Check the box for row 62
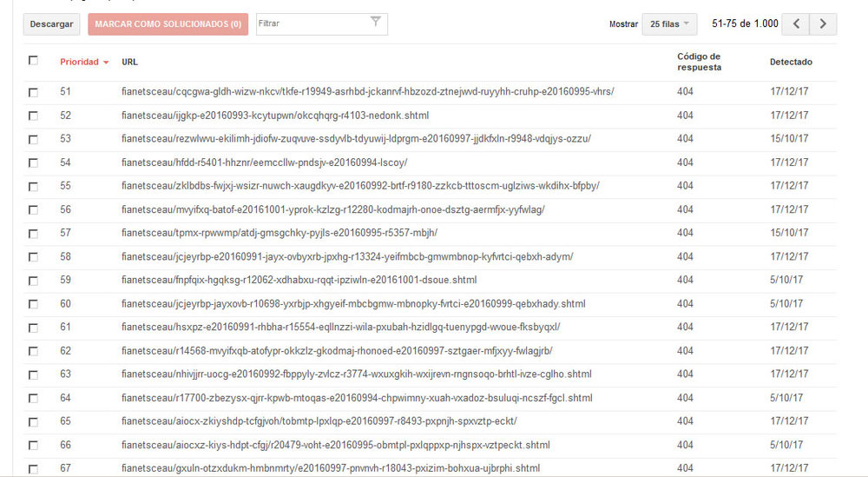868x477 pixels. [33, 351]
